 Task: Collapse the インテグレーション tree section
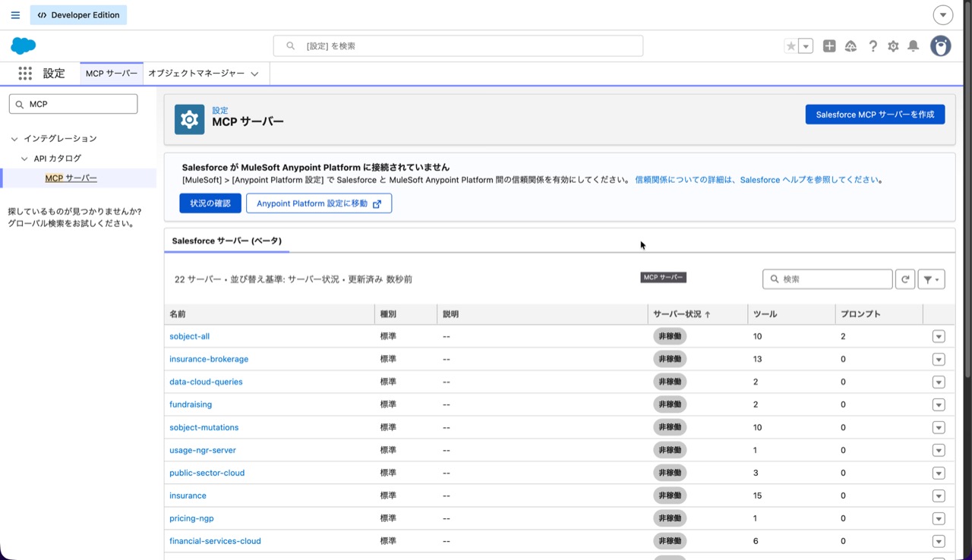pos(14,139)
